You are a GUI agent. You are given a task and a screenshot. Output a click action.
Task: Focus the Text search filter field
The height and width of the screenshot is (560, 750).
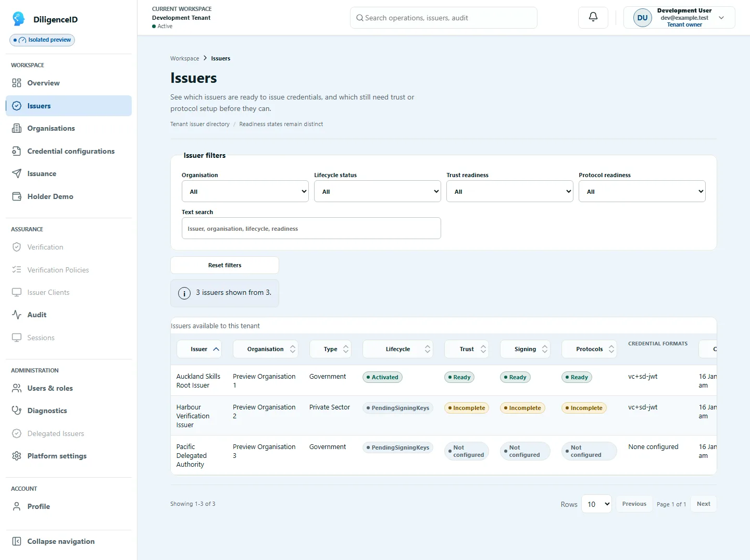pyautogui.click(x=311, y=228)
